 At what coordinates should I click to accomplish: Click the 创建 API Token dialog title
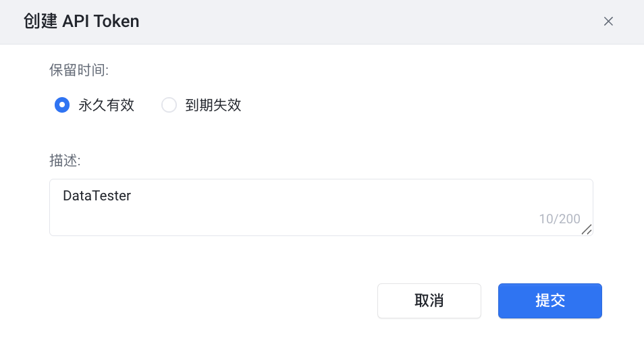(81, 21)
